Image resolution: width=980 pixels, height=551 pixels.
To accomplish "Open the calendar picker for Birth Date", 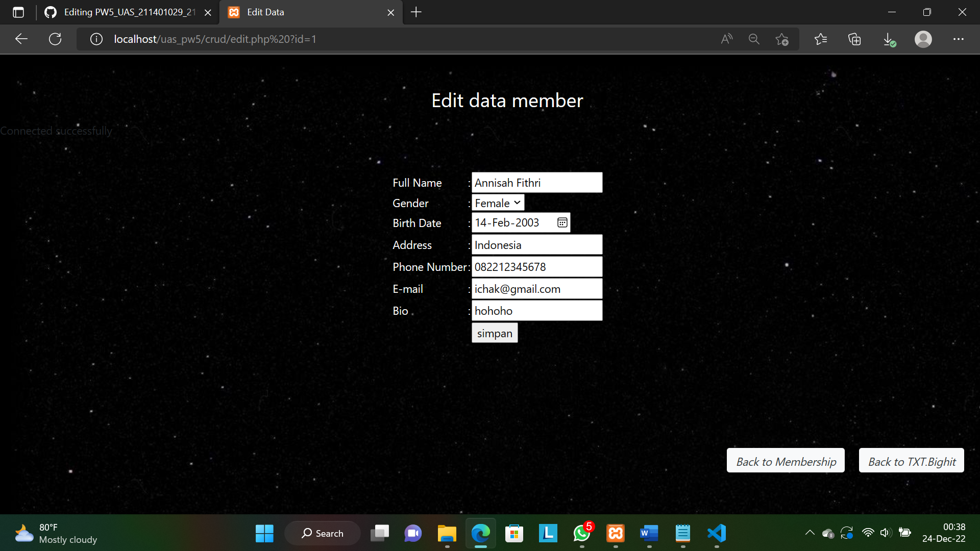I will (561, 222).
